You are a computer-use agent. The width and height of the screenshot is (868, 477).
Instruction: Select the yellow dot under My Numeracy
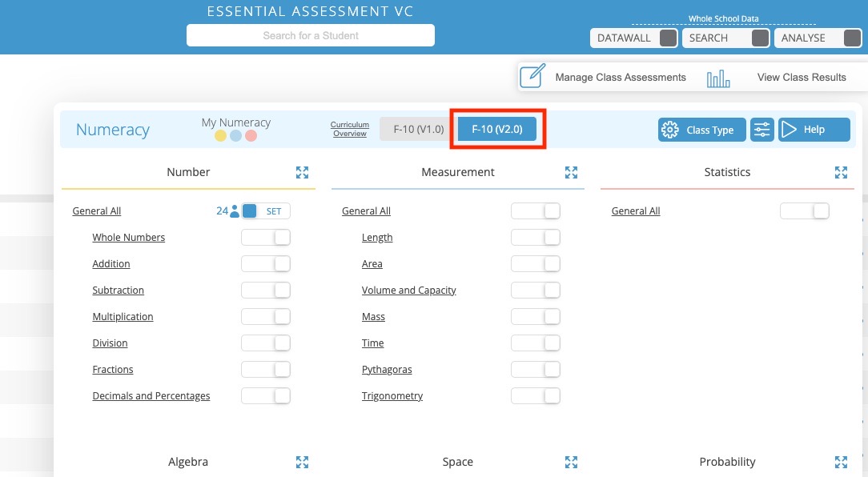tap(219, 136)
